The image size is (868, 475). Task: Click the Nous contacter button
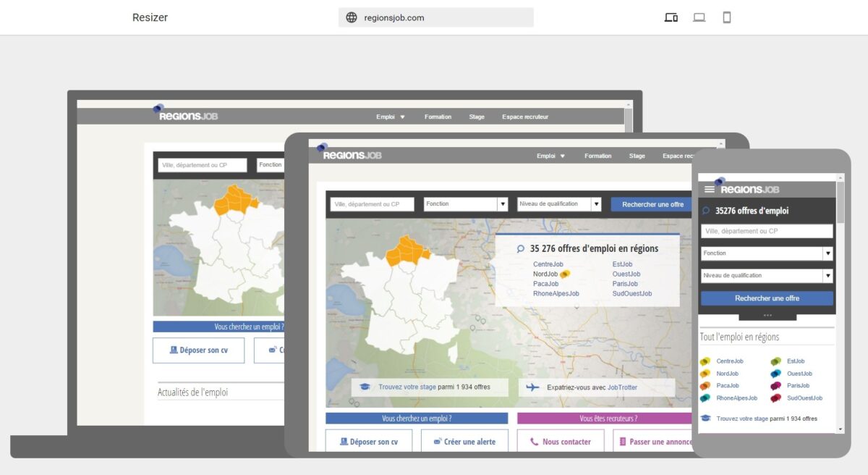tap(561, 442)
